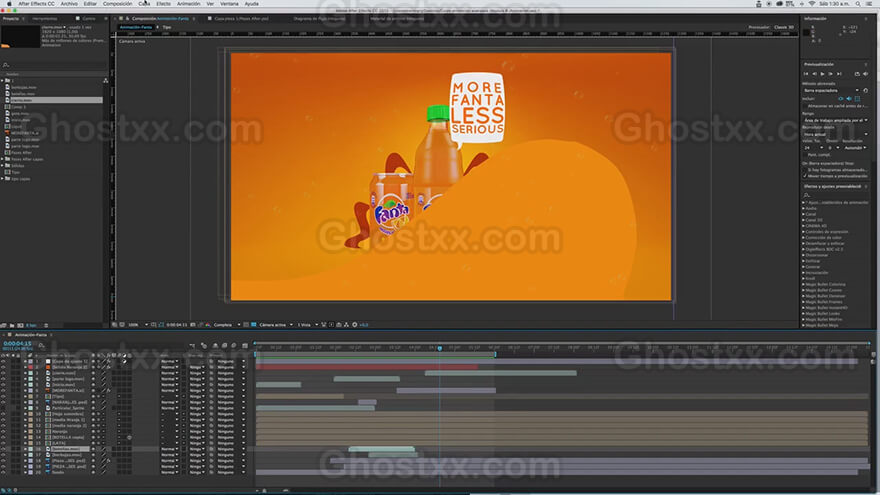This screenshot has height=495, width=880.
Task: Jump to first frame in preview panel
Action: tap(806, 74)
